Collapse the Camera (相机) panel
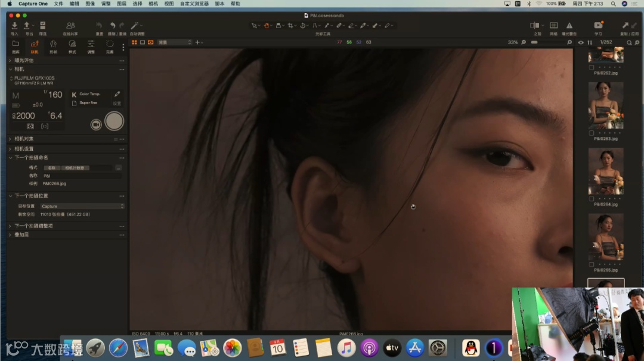This screenshot has height=361, width=644. point(10,69)
